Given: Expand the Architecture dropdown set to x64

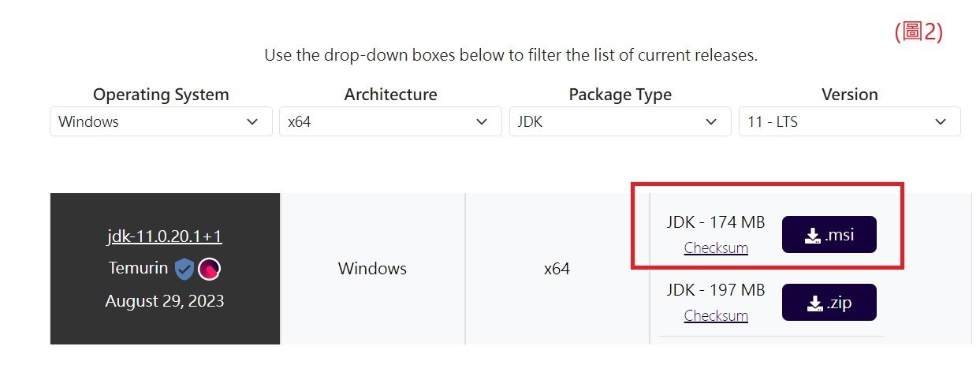Looking at the screenshot, I should point(390,121).
